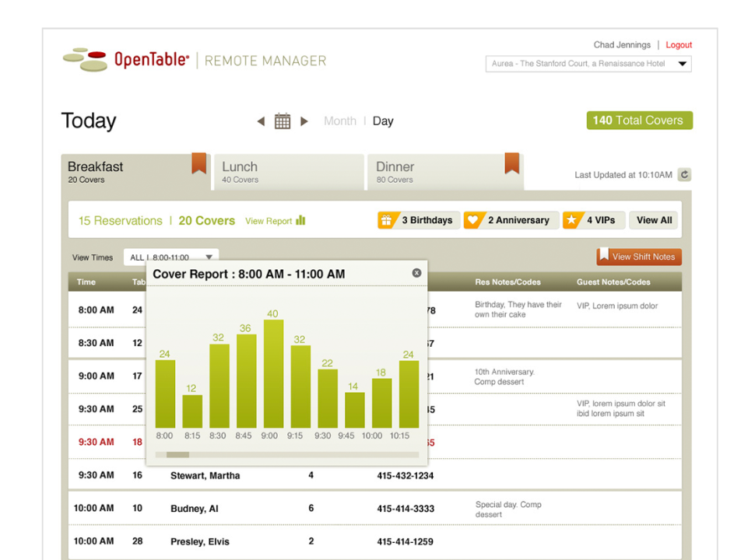755x560 pixels.
Task: Switch to Month view
Action: pos(339,121)
